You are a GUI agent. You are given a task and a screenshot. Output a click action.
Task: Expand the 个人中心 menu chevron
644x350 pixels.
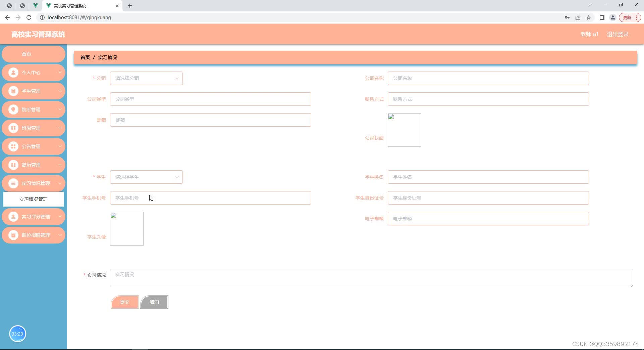pyautogui.click(x=60, y=73)
